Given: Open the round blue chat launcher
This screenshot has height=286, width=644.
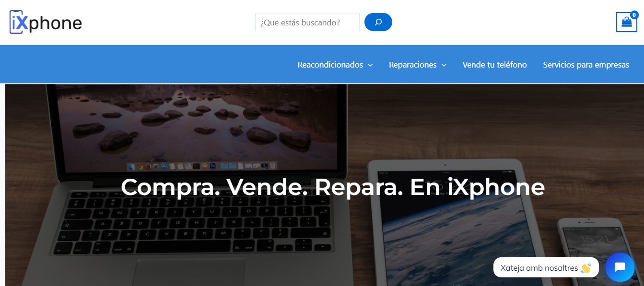Looking at the screenshot, I should pos(620,267).
